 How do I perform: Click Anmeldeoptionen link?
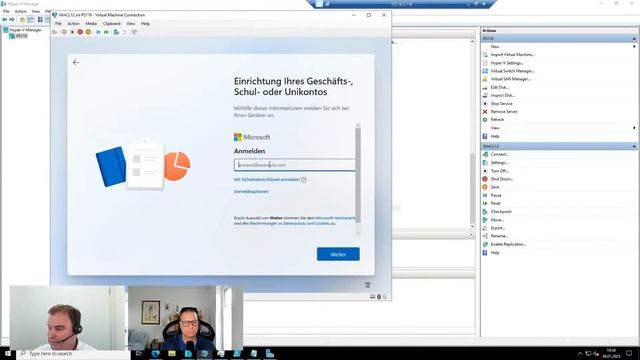pyautogui.click(x=251, y=191)
